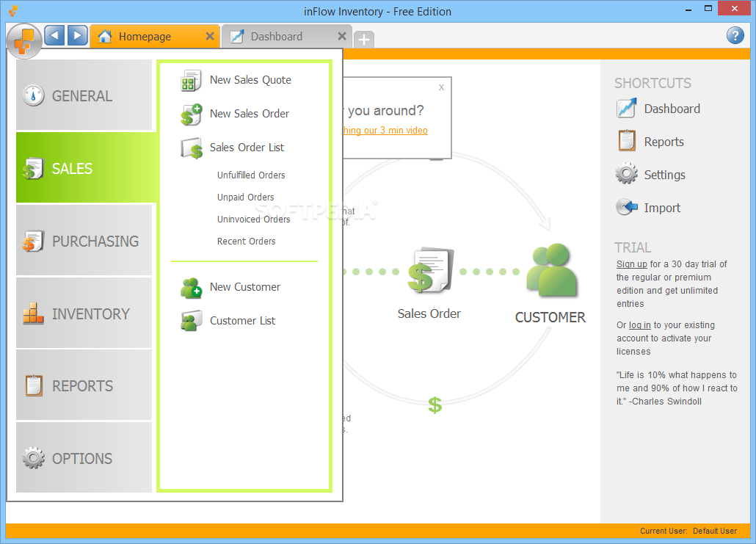Click the Sign up trial link
756x544 pixels.
[x=632, y=264]
